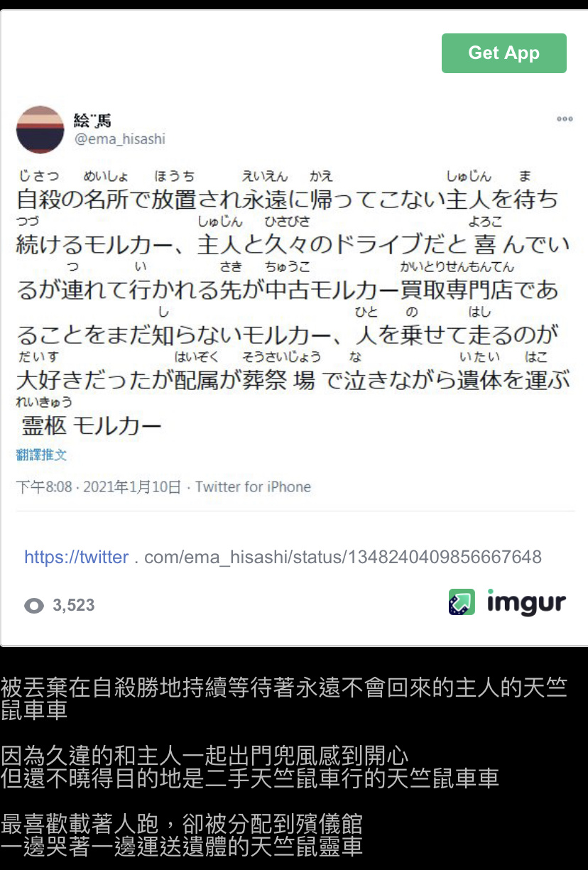The image size is (588, 870).
Task: Click the eye views icon
Action: pos(34,605)
